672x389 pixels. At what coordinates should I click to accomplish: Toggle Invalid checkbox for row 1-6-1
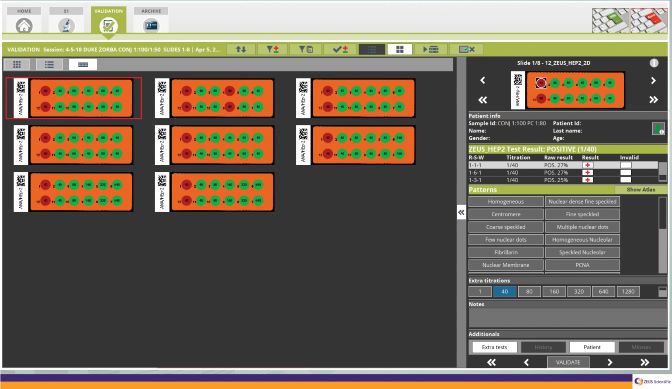[x=626, y=173]
